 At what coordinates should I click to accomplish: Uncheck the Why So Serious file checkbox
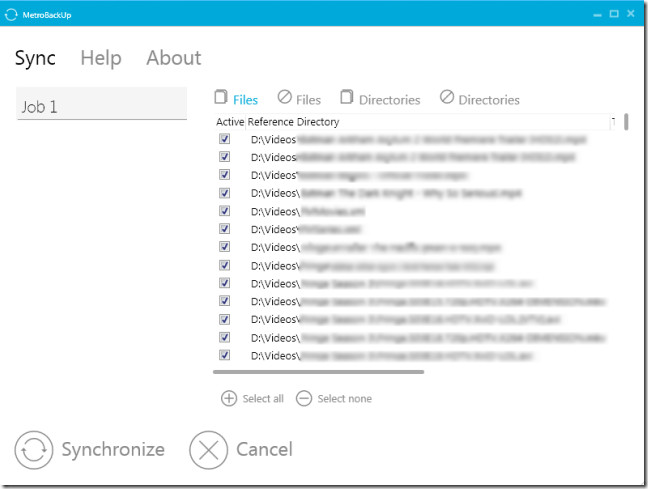[x=224, y=193]
